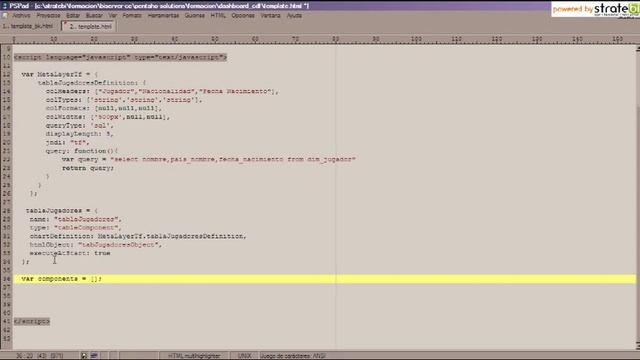Click the 'name: tablaJugadores' line
640x360 pixels.
point(76,219)
